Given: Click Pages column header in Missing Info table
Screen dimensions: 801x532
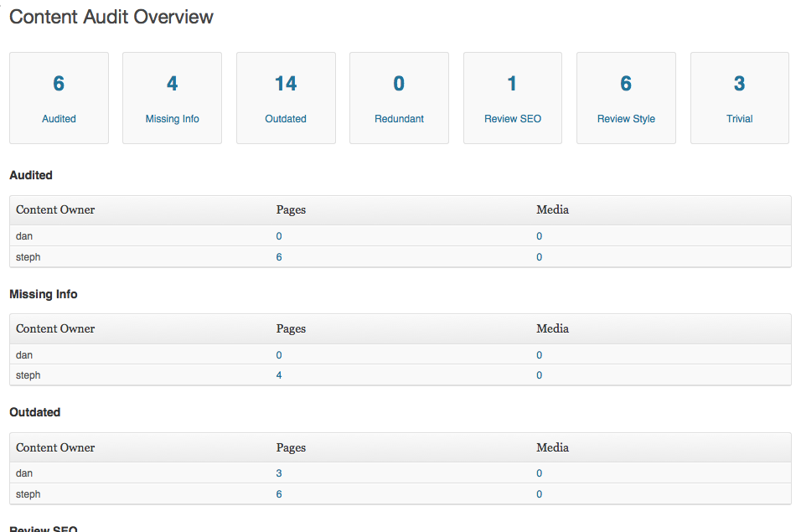Looking at the screenshot, I should tap(291, 328).
